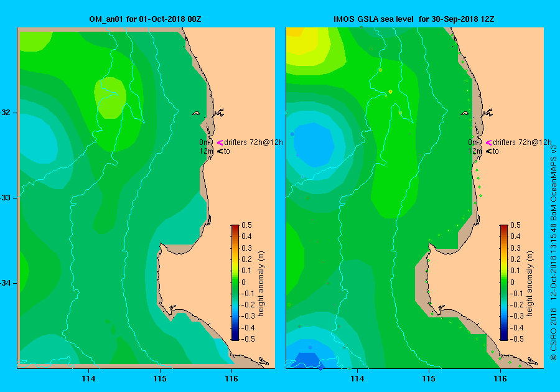This screenshot has height=392, width=560.
Task: Click the '-32' latitude axis label
Action: (x=6, y=113)
